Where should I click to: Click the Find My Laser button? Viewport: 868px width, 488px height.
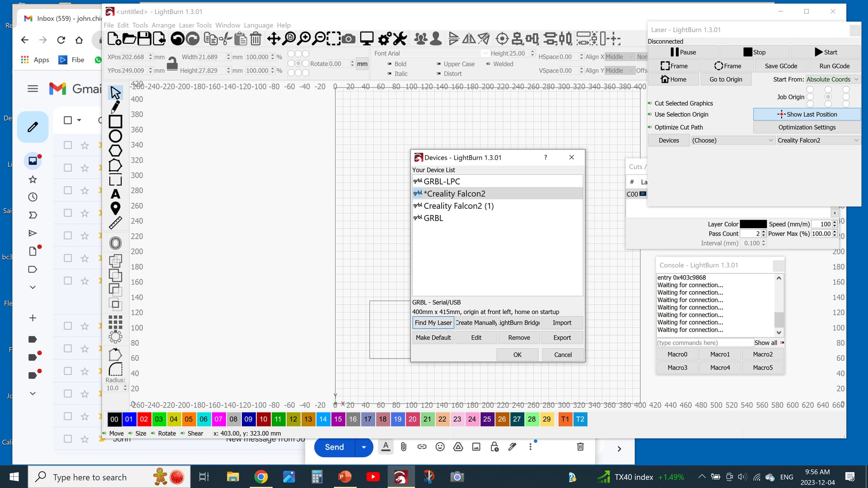pyautogui.click(x=433, y=323)
